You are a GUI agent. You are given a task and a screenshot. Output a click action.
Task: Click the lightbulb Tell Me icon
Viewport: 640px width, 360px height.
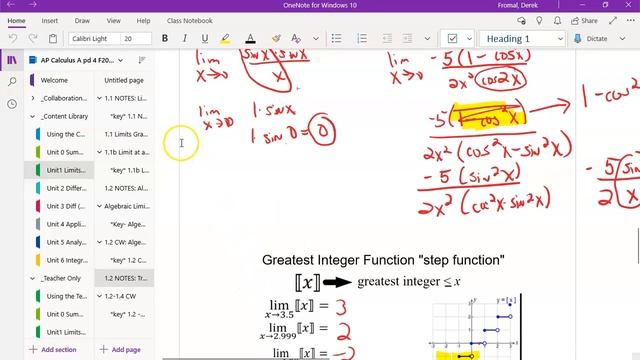pyautogui.click(x=539, y=20)
